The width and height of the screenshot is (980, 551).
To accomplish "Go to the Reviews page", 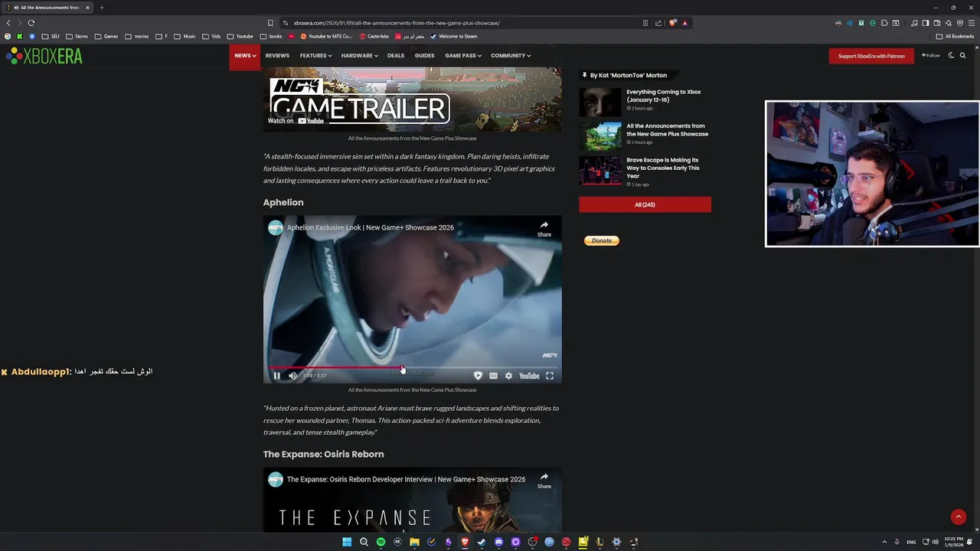I will (x=277, y=56).
